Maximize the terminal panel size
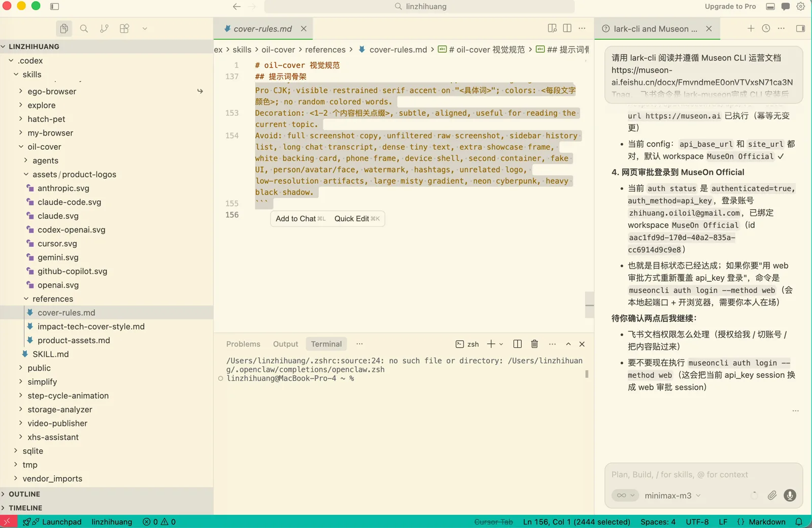The width and height of the screenshot is (812, 528). click(x=568, y=344)
